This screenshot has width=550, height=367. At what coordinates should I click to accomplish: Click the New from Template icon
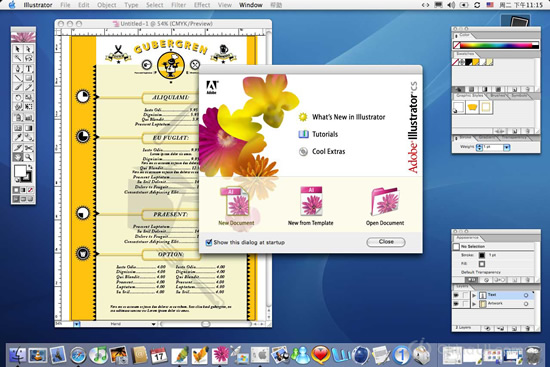coord(311,201)
